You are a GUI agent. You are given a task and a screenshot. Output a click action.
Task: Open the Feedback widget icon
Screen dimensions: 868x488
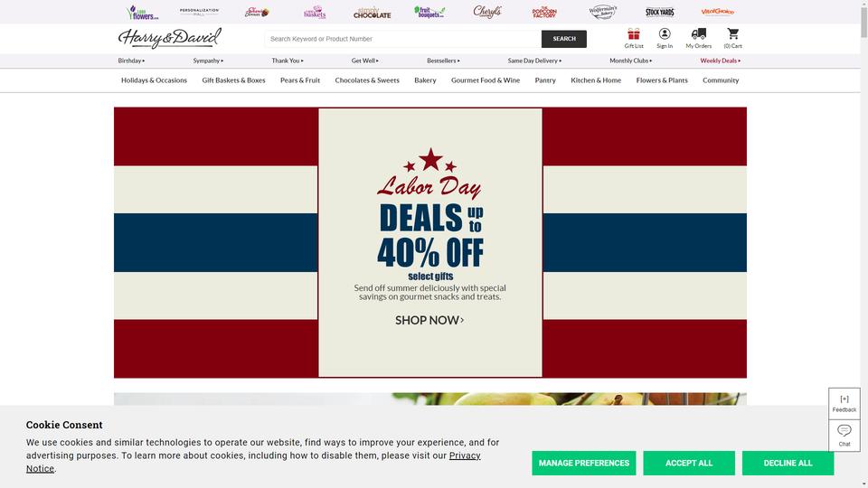coord(844,399)
